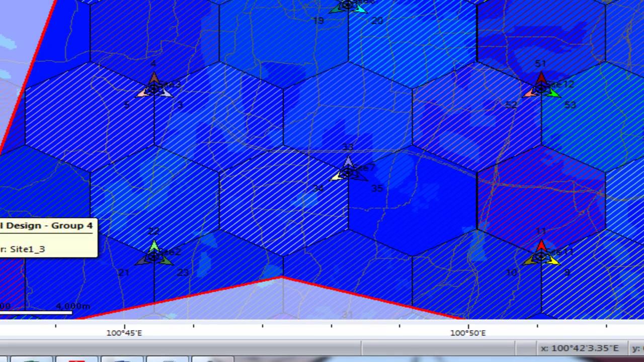This screenshot has width=644, height=362.
Task: Click the transmitter number label '35'
Action: 377,189
